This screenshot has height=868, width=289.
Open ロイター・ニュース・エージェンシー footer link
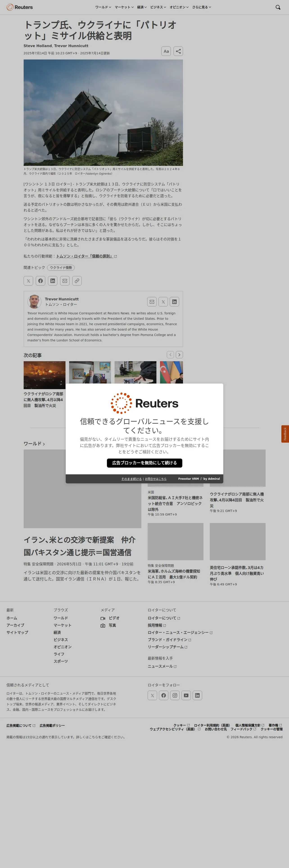pos(180,633)
